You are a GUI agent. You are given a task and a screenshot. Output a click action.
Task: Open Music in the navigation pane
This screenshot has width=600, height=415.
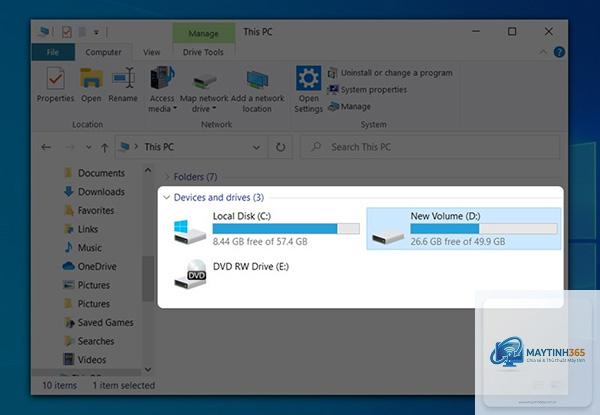[x=90, y=248]
